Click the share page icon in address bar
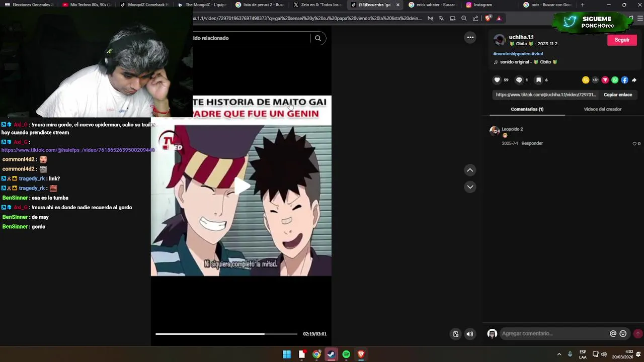The height and width of the screenshot is (362, 644). 475,18
